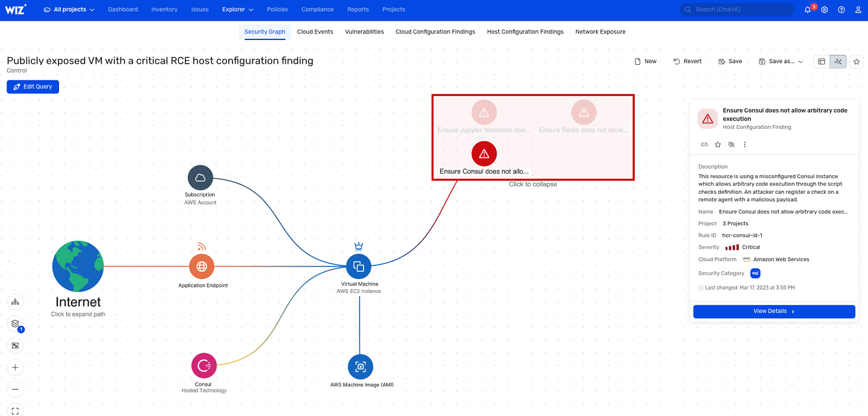Image resolution: width=868 pixels, height=416 pixels.
Task: Expand the Internet globe path
Action: tap(78, 266)
